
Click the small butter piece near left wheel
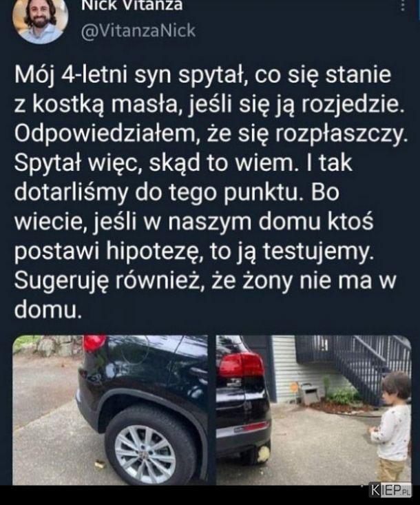99,464
